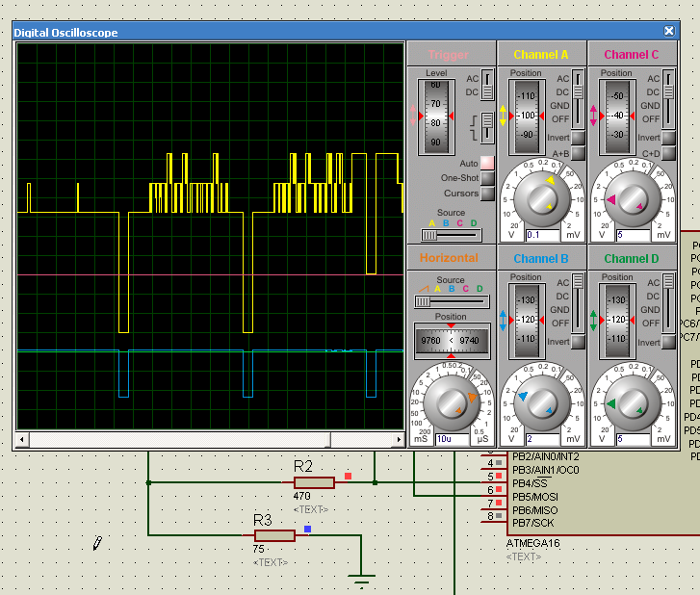Image resolution: width=700 pixels, height=595 pixels.
Task: Click the Channel D volts/div knob
Action: click(633, 402)
